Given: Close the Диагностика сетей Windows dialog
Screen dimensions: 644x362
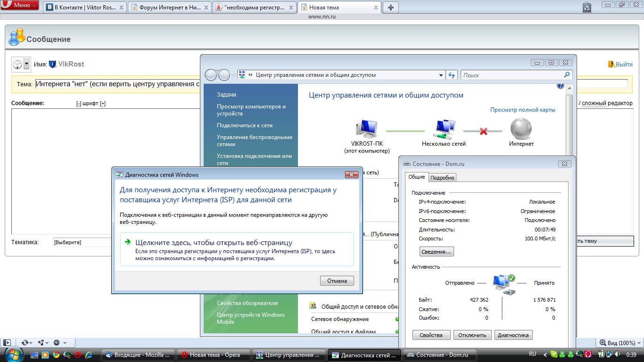Looking at the screenshot, I should pyautogui.click(x=351, y=174).
